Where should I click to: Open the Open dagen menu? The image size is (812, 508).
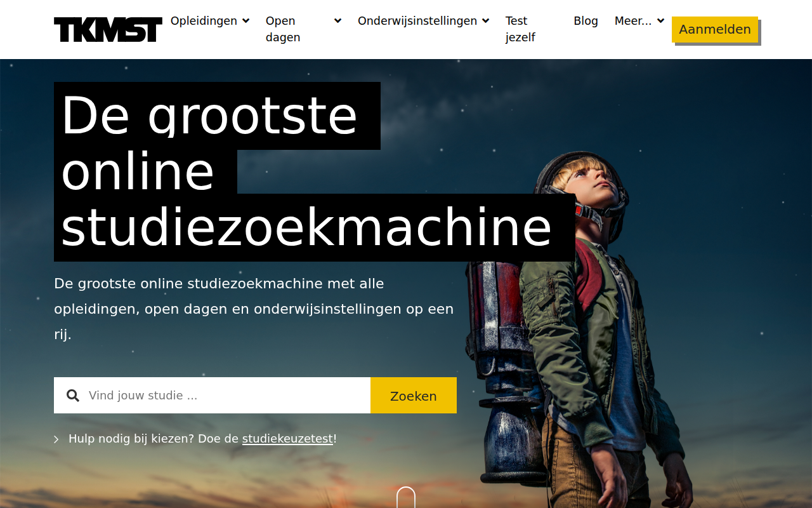[283, 29]
